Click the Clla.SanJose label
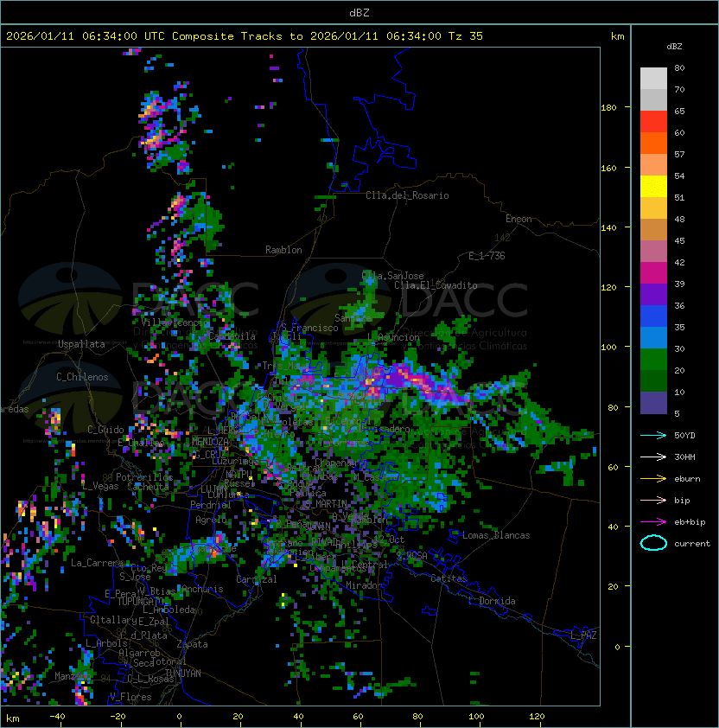 392,276
